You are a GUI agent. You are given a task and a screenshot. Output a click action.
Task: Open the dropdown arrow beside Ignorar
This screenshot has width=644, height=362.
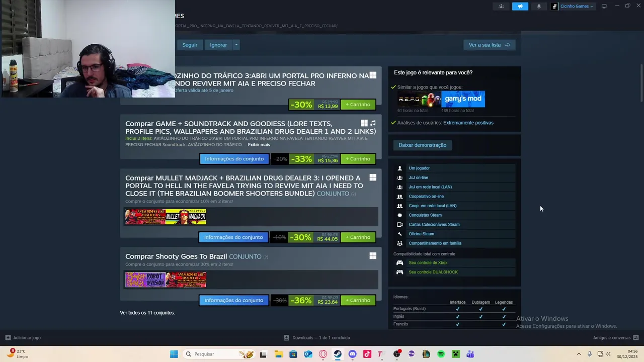click(x=236, y=45)
